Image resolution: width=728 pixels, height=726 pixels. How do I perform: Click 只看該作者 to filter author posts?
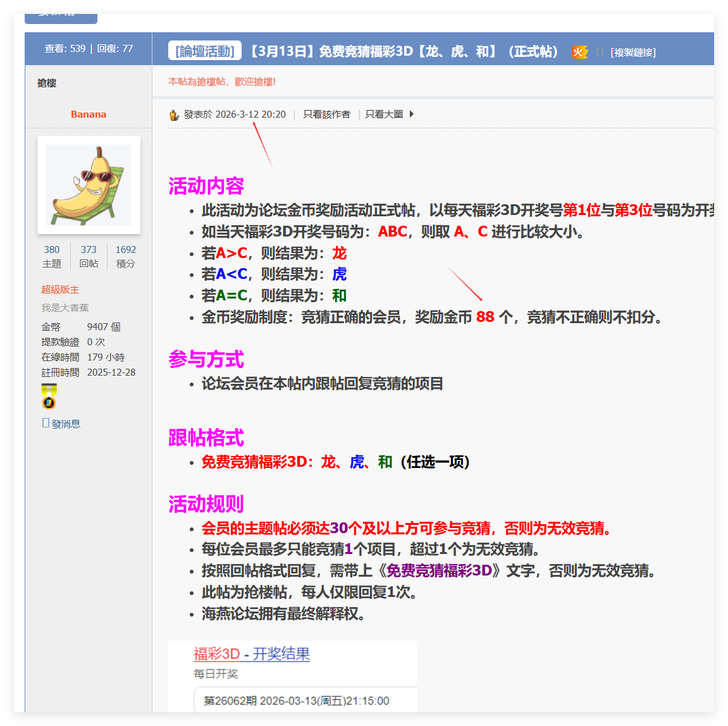[x=326, y=114]
